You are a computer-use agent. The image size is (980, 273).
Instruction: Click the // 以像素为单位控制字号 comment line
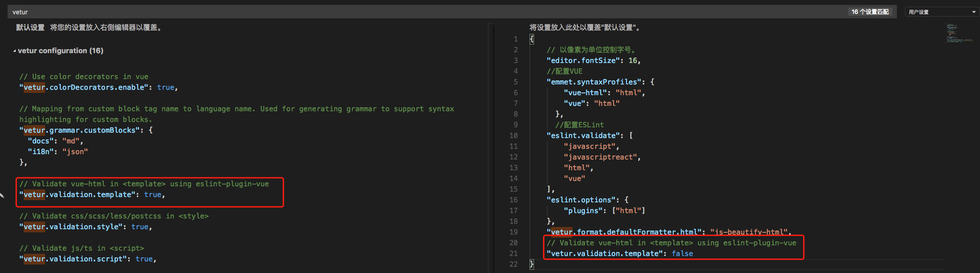click(591, 50)
